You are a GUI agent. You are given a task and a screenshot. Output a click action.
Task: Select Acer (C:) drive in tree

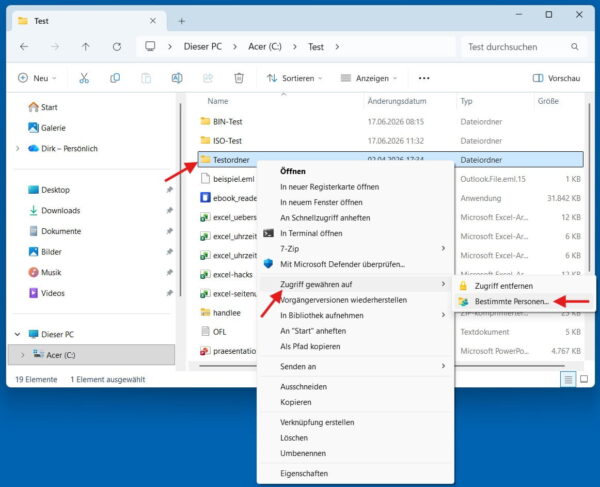[x=92, y=355]
